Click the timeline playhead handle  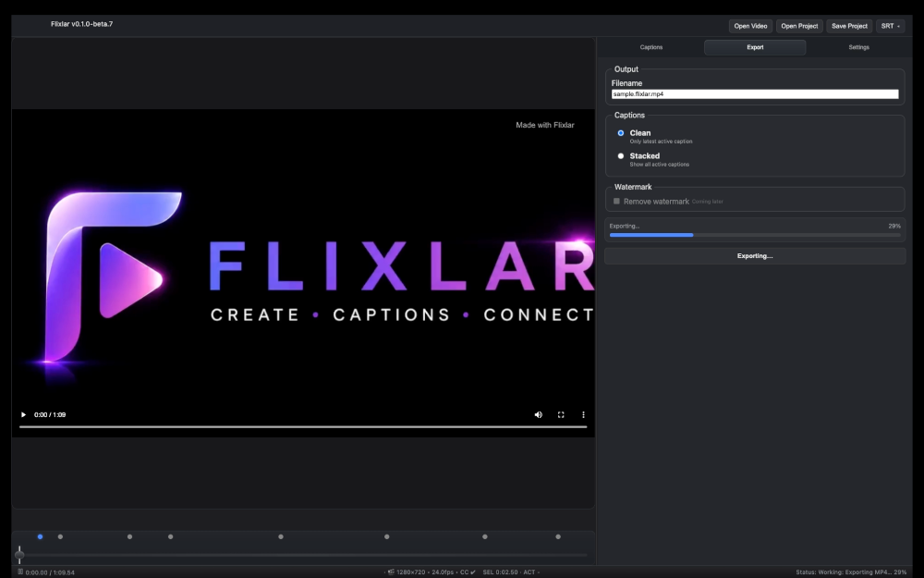click(19, 554)
